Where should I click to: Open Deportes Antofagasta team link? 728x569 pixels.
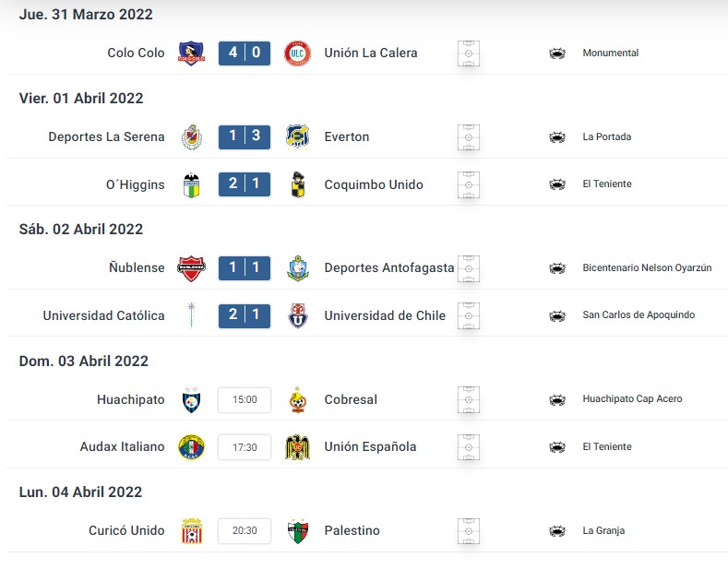click(389, 267)
